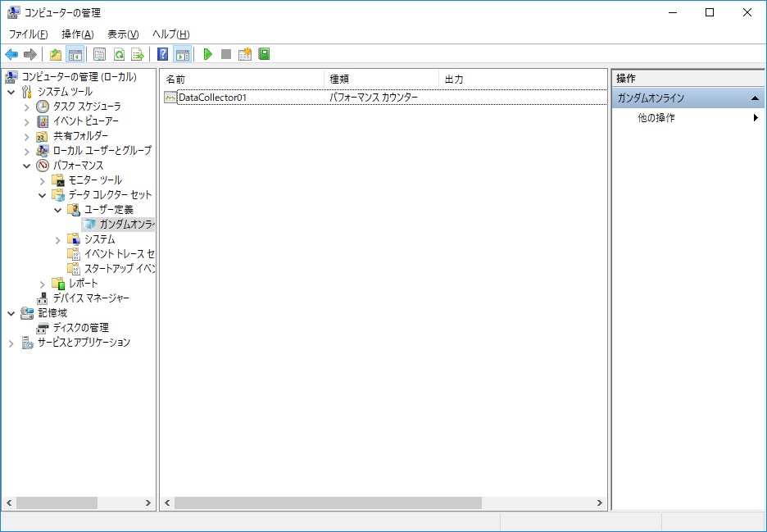767x532 pixels.
Task: Expand the タスク スケジューラ tree node
Action: click(27, 107)
